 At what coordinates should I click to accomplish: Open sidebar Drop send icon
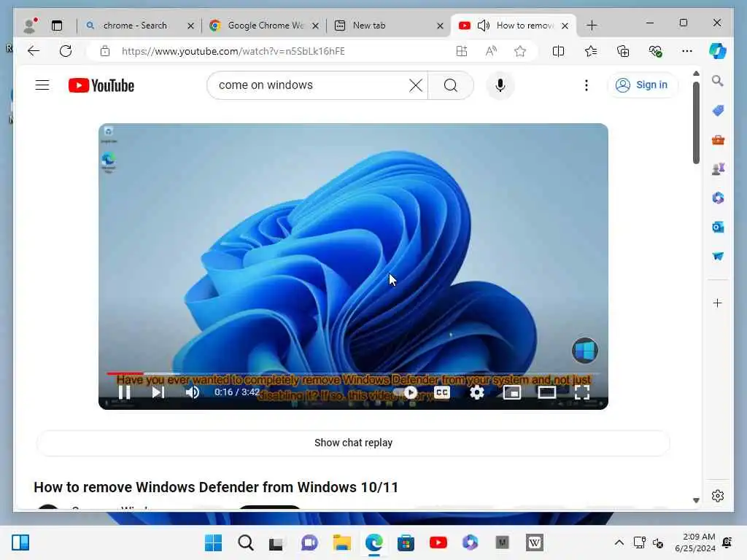click(718, 256)
